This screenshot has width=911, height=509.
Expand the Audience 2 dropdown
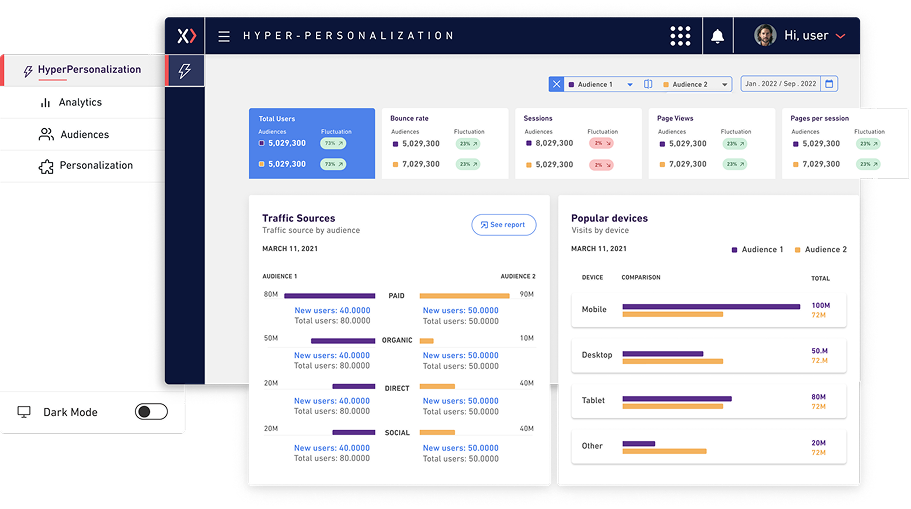click(724, 85)
